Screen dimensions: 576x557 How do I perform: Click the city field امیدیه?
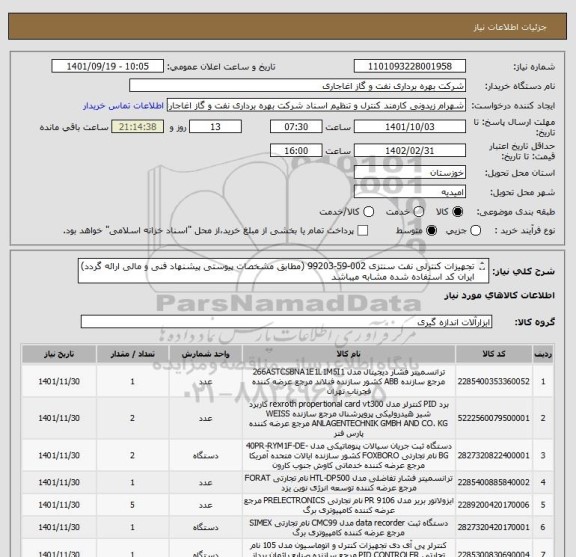coord(410,192)
